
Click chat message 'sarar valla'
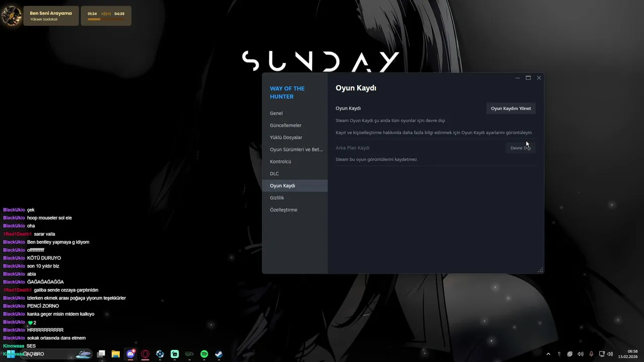coord(45,234)
